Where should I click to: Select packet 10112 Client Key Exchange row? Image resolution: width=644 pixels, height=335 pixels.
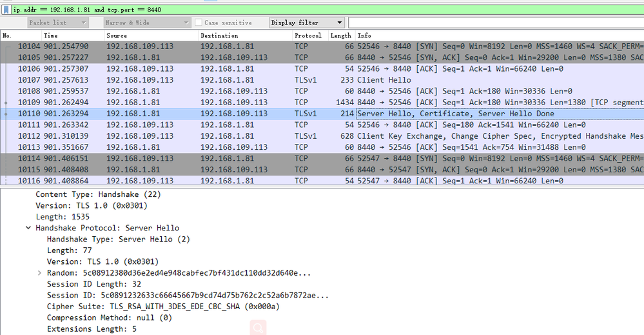tap(322, 136)
